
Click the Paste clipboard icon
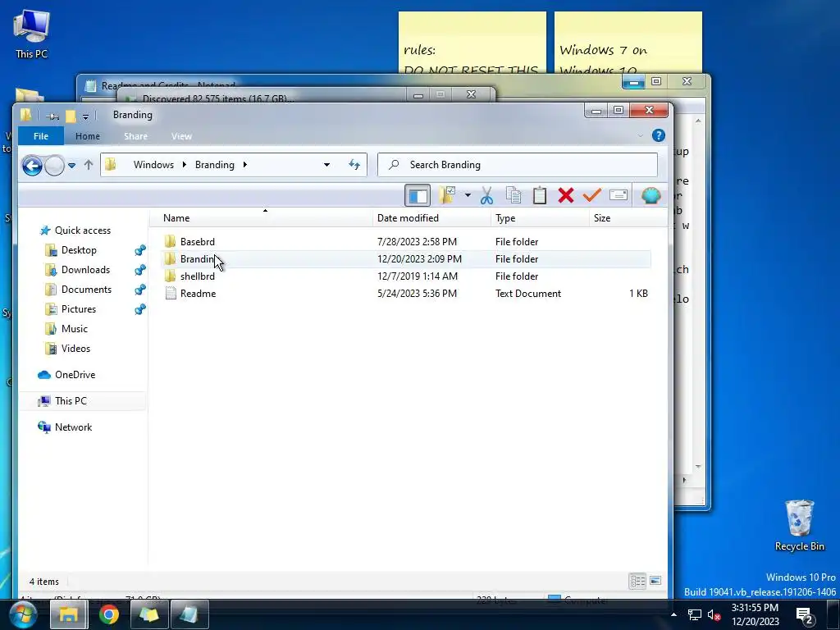[540, 195]
